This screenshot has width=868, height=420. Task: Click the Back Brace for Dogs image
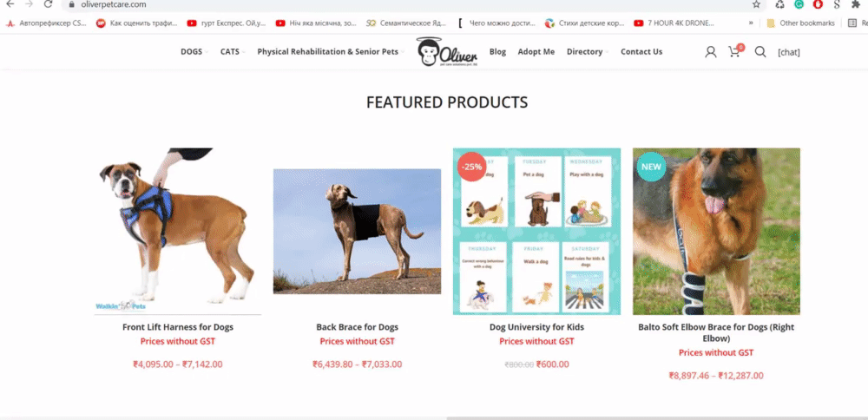click(357, 232)
